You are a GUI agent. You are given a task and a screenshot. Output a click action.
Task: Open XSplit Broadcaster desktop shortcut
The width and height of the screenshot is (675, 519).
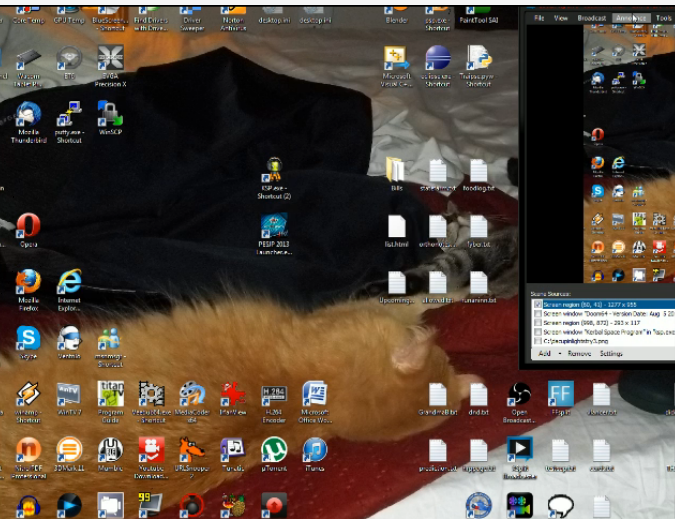click(519, 458)
